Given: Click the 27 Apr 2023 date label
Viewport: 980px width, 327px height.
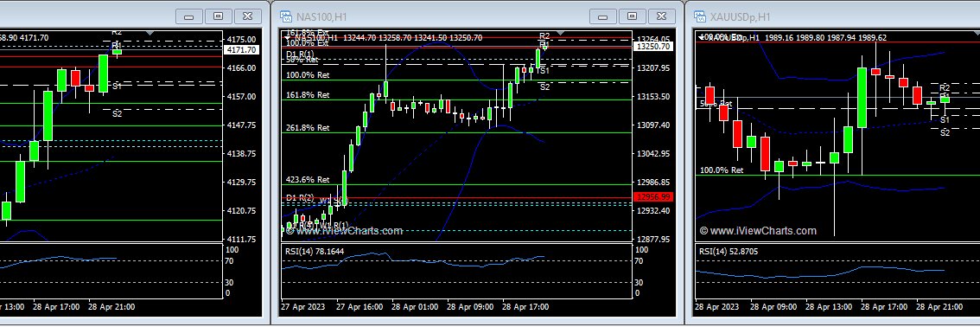Looking at the screenshot, I should click(303, 307).
